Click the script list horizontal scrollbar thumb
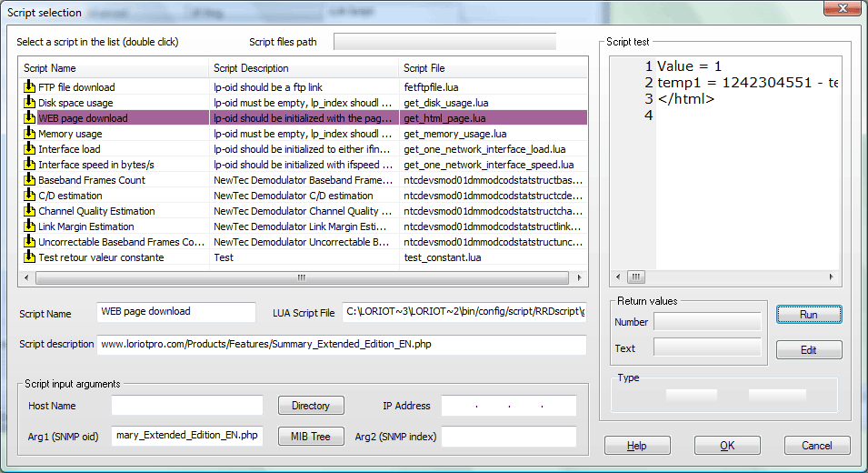The width and height of the screenshot is (868, 473). [x=302, y=277]
